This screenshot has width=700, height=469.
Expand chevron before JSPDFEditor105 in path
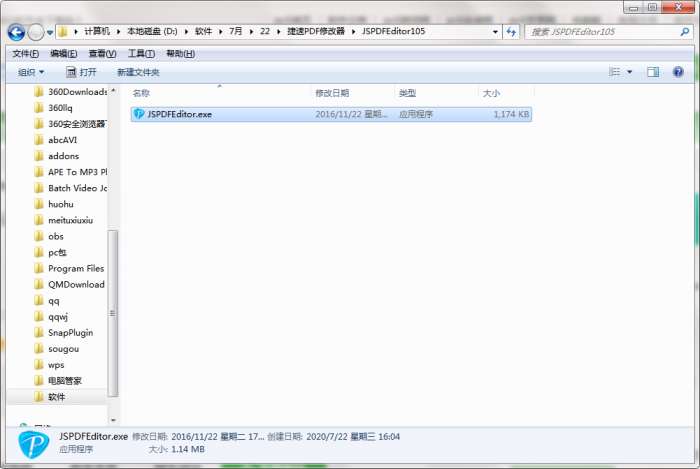pyautogui.click(x=353, y=31)
